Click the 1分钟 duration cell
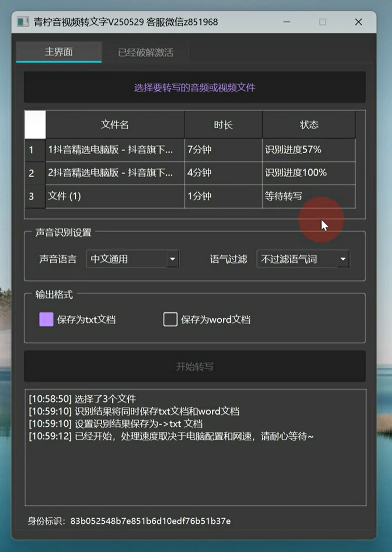Screen dimensions: 392x552 pos(223,196)
